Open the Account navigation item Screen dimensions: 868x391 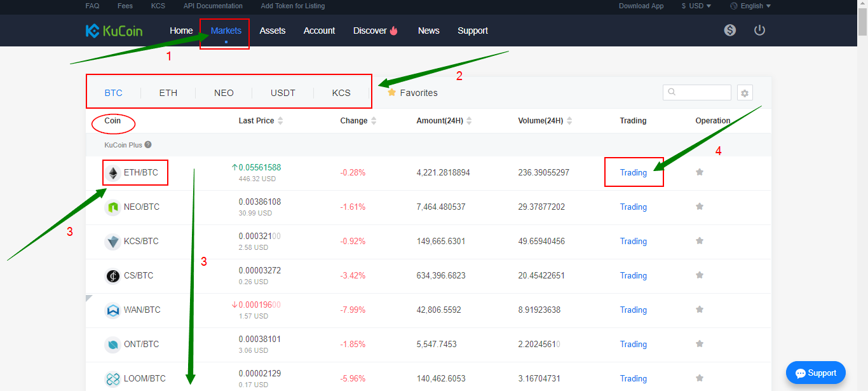coord(319,31)
